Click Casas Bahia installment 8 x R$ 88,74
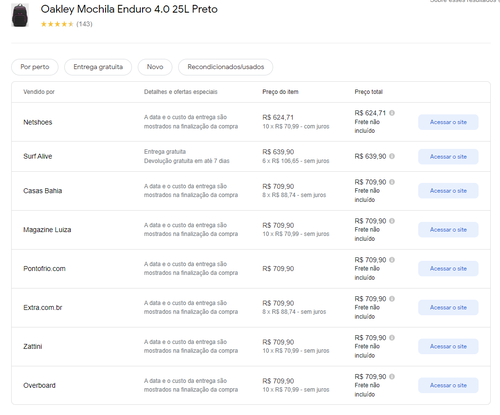The image size is (500, 415). (x=294, y=195)
